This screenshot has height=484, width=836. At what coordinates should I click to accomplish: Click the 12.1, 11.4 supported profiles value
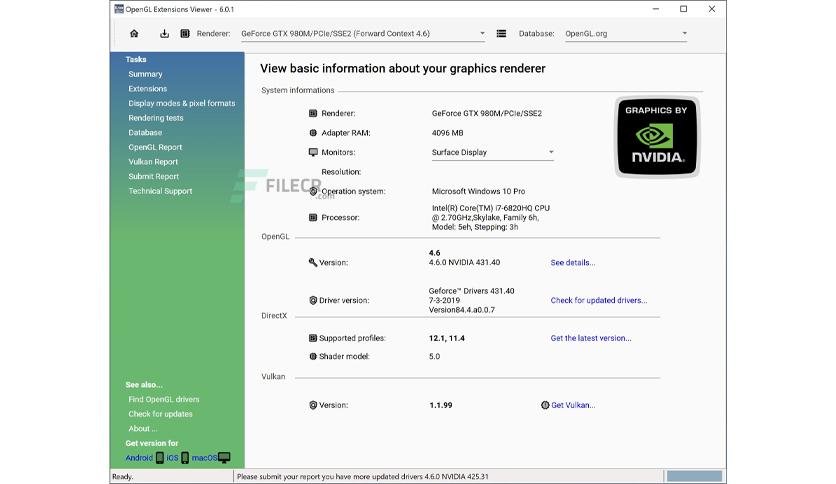coord(447,338)
